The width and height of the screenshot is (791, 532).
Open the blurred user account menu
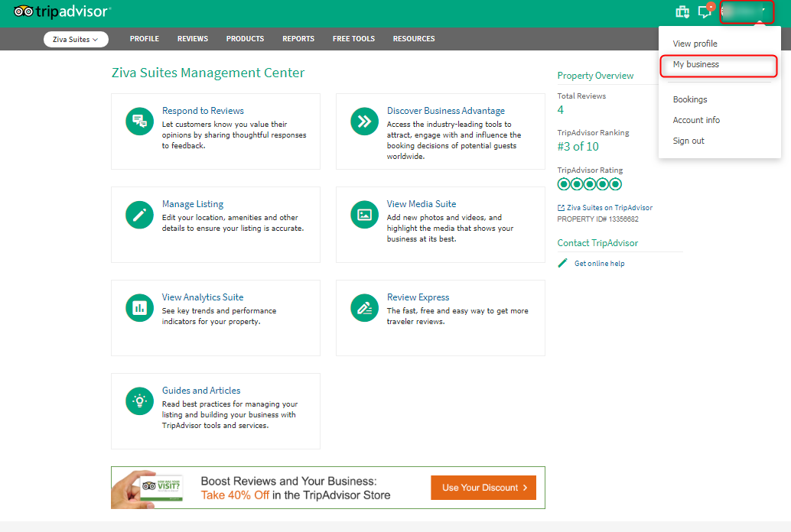[x=746, y=12]
